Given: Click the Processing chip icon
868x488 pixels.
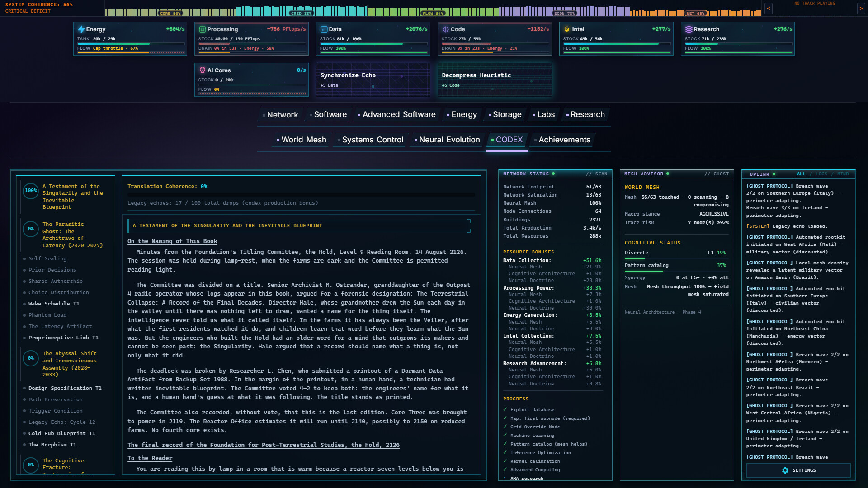Looking at the screenshot, I should pos(202,29).
